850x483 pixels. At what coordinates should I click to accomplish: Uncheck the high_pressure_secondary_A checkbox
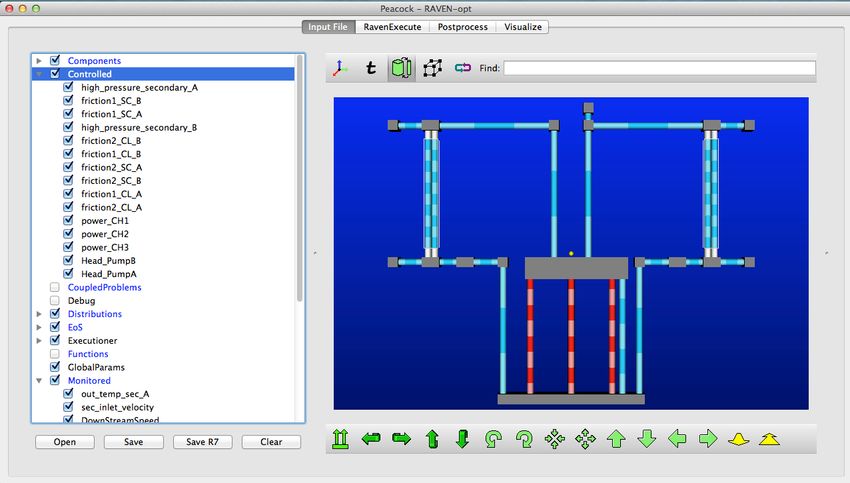[x=68, y=87]
